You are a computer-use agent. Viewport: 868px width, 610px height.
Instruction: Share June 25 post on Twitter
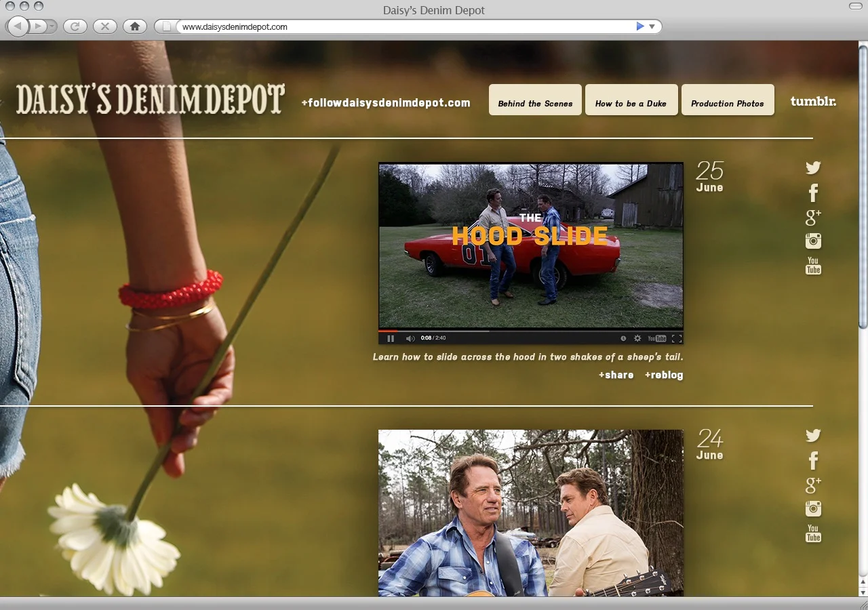click(x=813, y=168)
